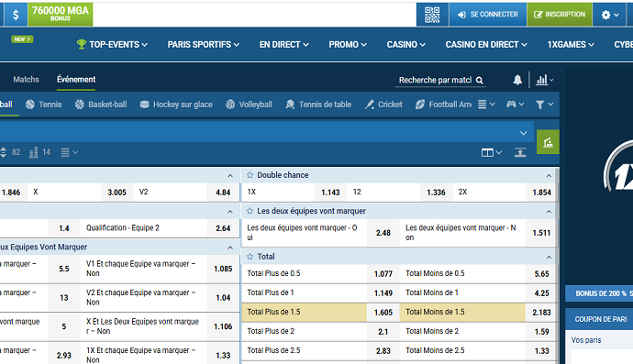The height and width of the screenshot is (364, 633).
Task: Switch to the Matchs tab
Action: point(26,80)
